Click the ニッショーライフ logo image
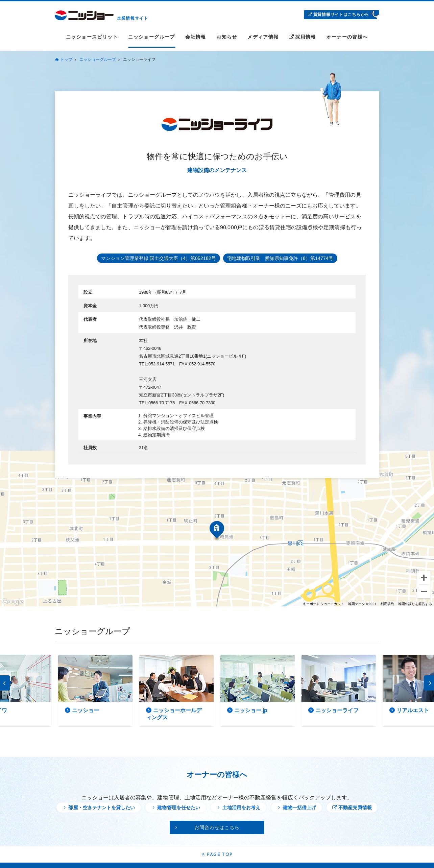 217,124
